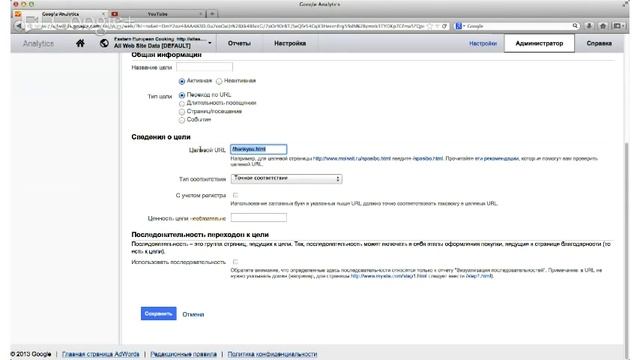Click the Google search engine icon
Screen dimensions: 640x360
(x=458, y=26)
